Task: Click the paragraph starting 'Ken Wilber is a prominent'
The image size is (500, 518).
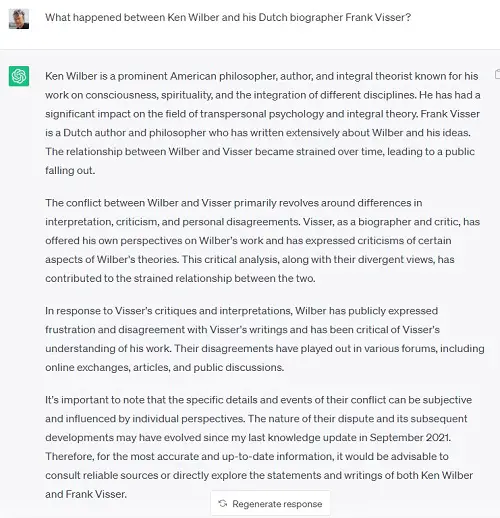Action: click(263, 123)
